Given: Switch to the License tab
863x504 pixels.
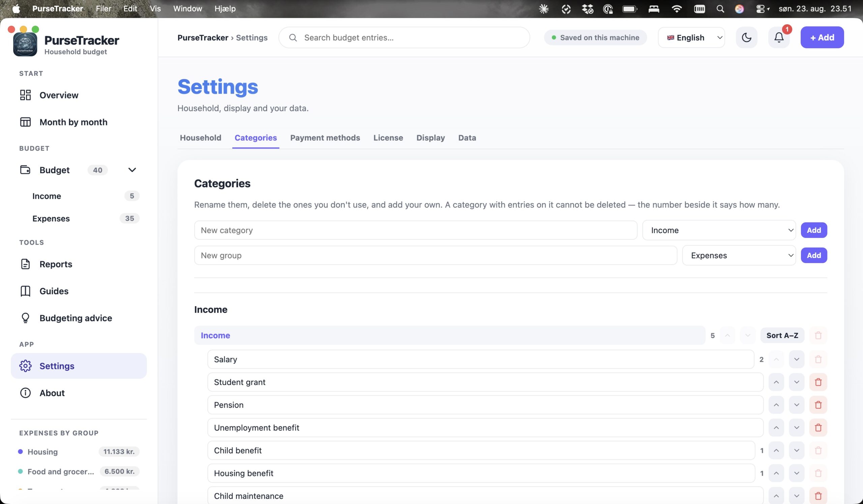Looking at the screenshot, I should coord(388,138).
